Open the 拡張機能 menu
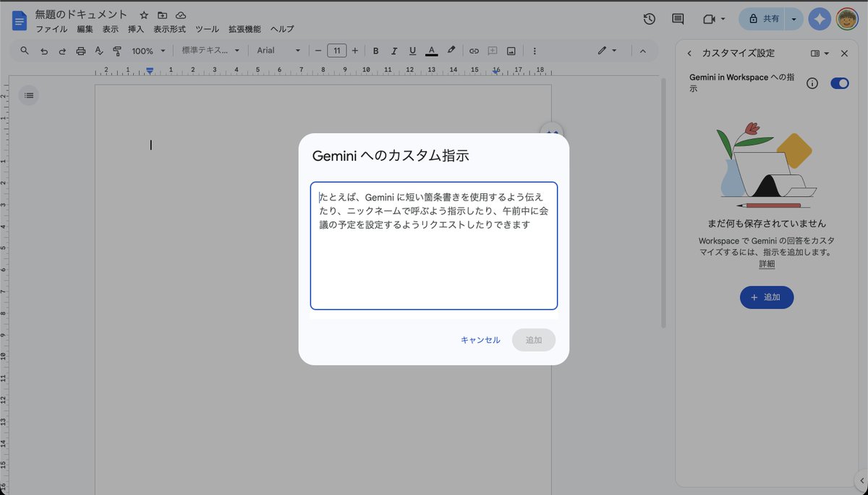868x495 pixels. [244, 30]
